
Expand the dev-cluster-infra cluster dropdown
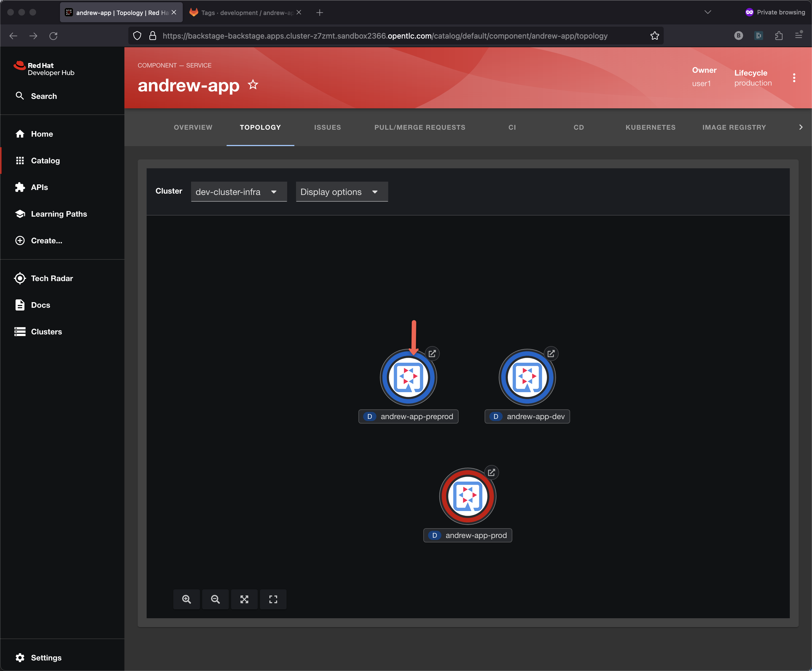click(x=239, y=192)
